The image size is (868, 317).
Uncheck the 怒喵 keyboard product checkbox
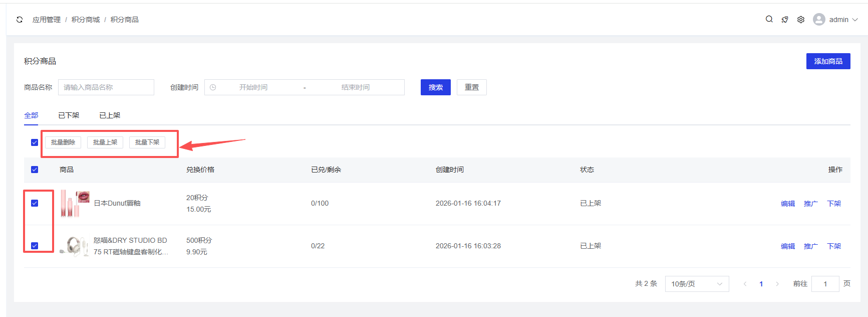35,246
